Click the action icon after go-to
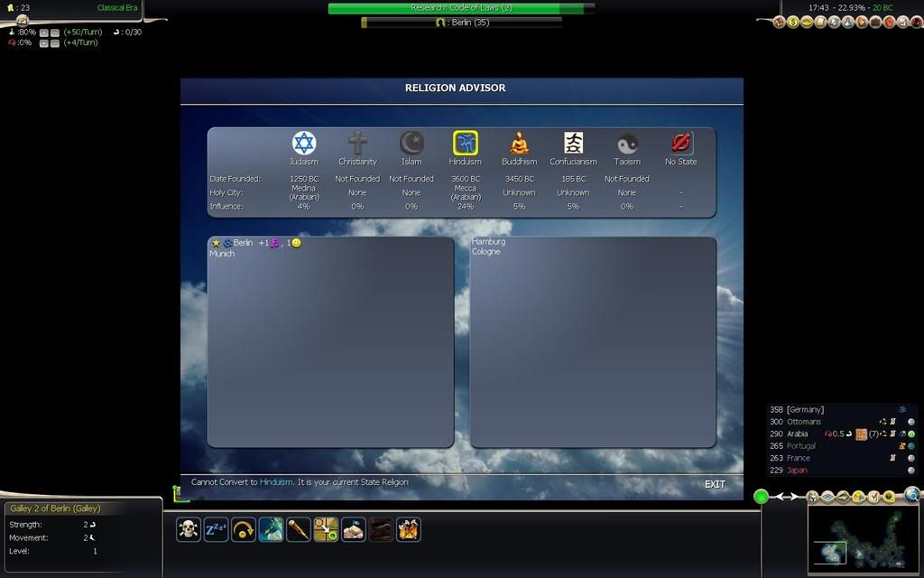 [354, 529]
